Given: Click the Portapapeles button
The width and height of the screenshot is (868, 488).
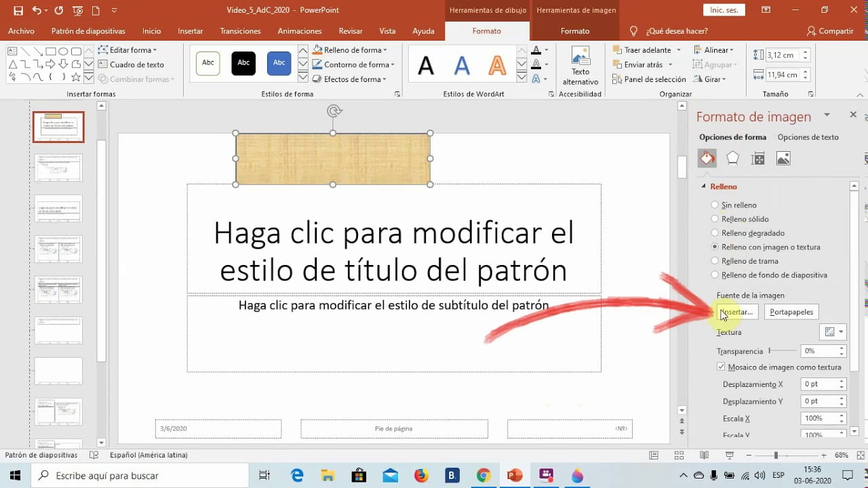Looking at the screenshot, I should (791, 312).
